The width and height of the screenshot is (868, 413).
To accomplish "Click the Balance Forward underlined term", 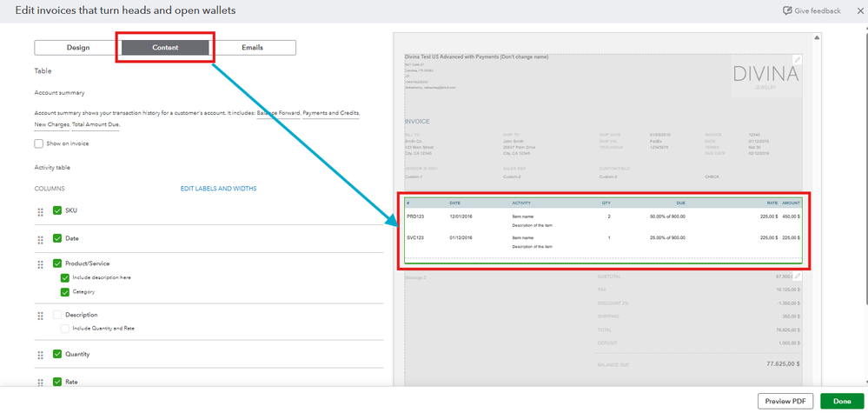I will (279, 113).
